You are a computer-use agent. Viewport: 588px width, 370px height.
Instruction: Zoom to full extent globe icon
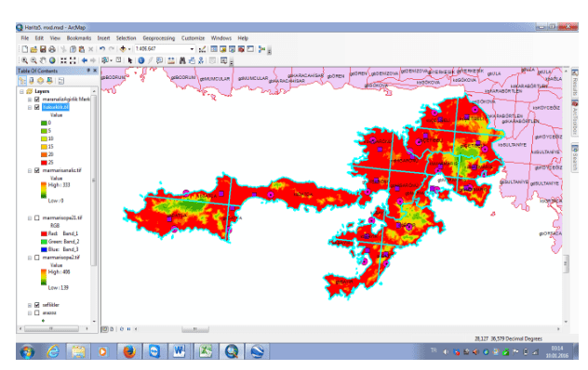(52, 60)
